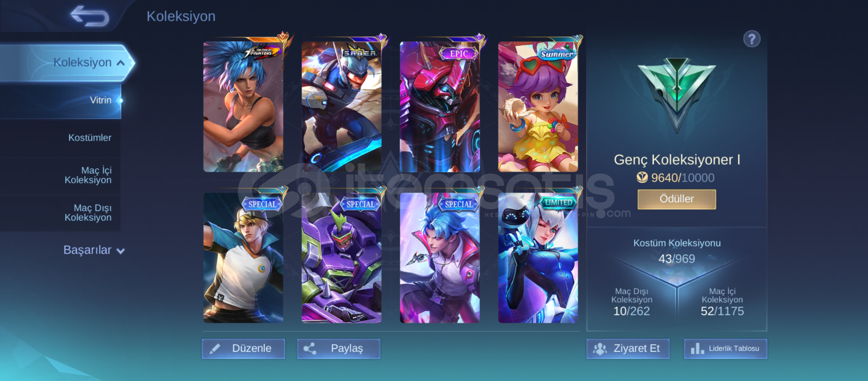This screenshot has height=381, width=868.
Task: Click the gold Ödüller button
Action: (677, 199)
